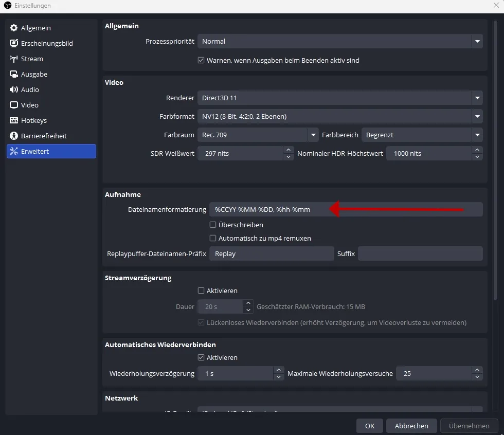504x435 pixels.
Task: Confirm settings with OK button
Action: 370,426
